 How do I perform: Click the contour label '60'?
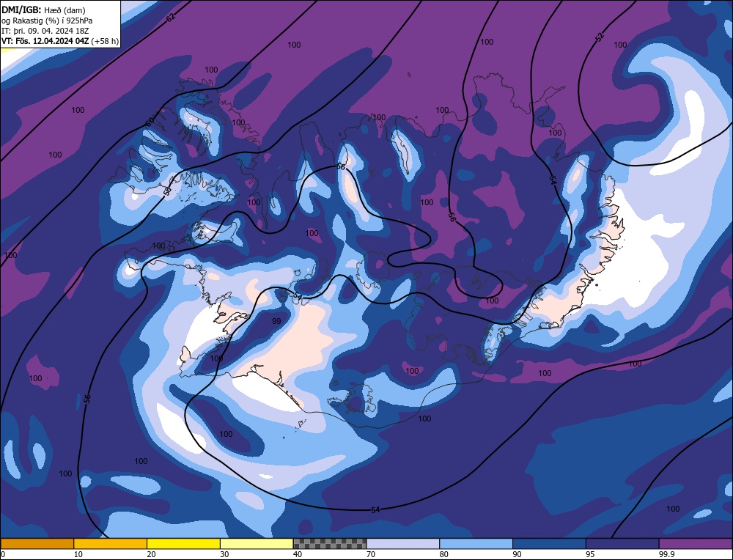[150, 122]
